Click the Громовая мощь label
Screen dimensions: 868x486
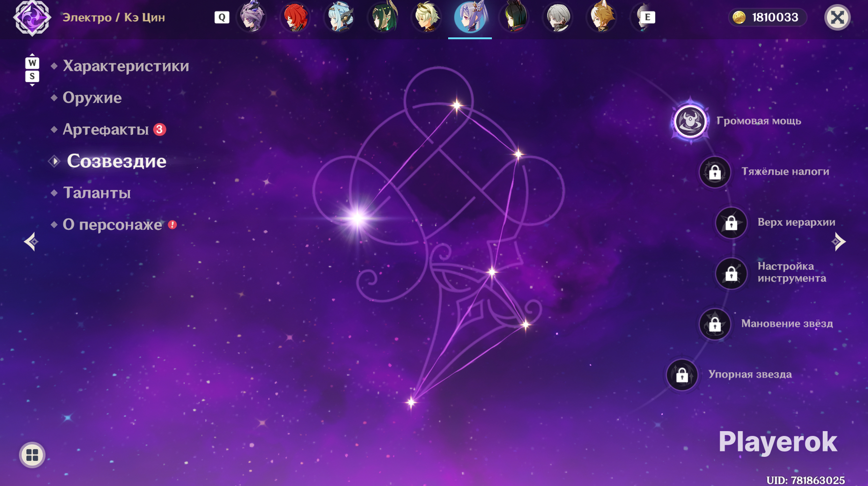coord(759,121)
